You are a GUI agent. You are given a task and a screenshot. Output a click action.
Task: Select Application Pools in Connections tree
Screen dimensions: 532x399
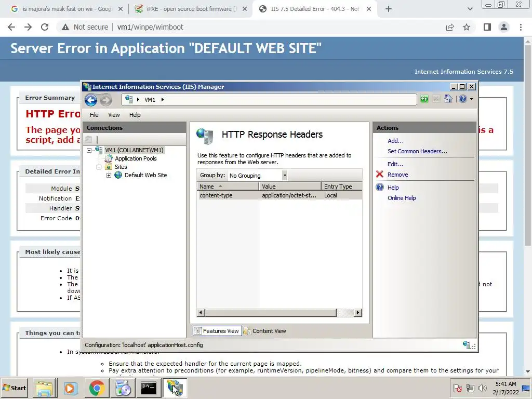coord(136,158)
